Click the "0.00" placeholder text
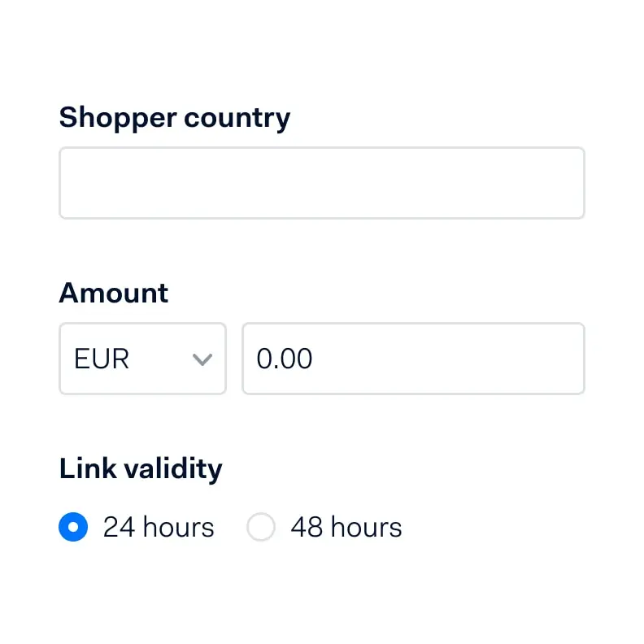The width and height of the screenshot is (644, 644). (285, 359)
